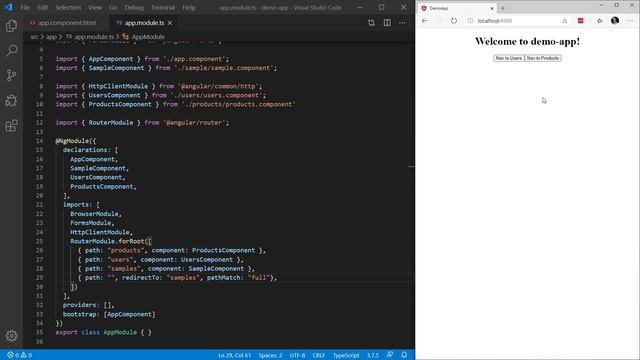640x360 pixels.
Task: Select the Demoapp browser tab
Action: [x=456, y=8]
